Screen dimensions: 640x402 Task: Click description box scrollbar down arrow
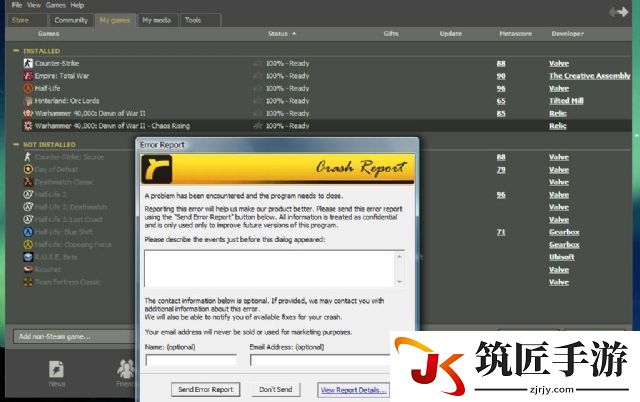point(400,282)
